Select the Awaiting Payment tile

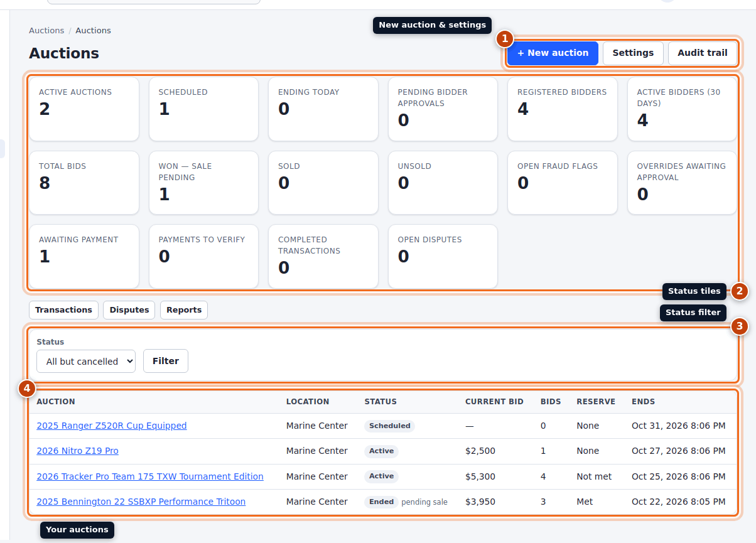(84, 256)
